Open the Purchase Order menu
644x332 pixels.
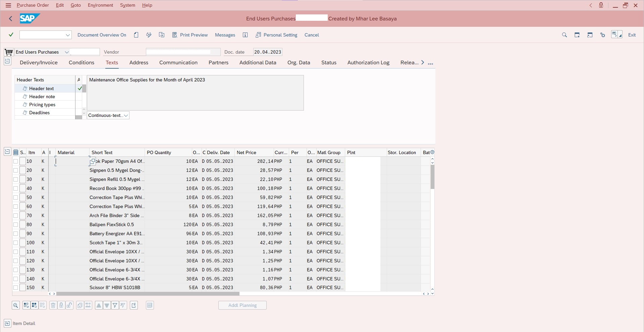pos(33,5)
